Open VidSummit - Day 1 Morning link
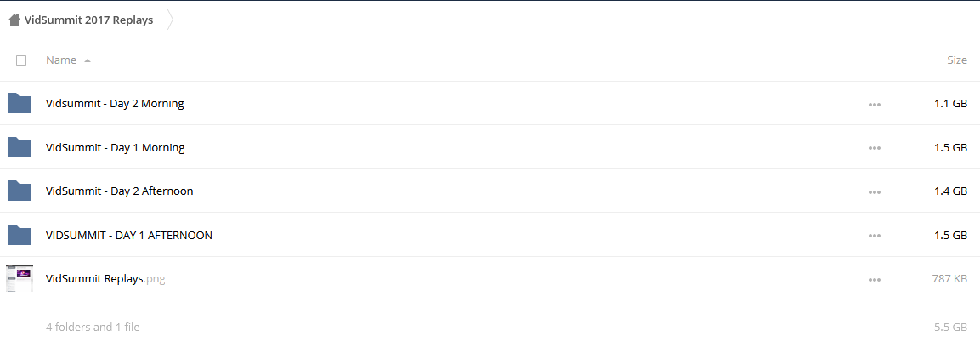The height and width of the screenshot is (348, 980). coord(115,148)
